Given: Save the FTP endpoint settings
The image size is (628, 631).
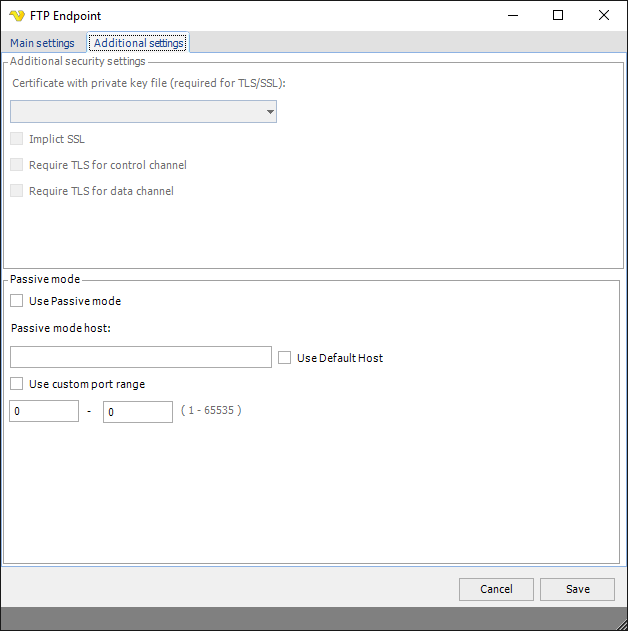Looking at the screenshot, I should [x=577, y=589].
